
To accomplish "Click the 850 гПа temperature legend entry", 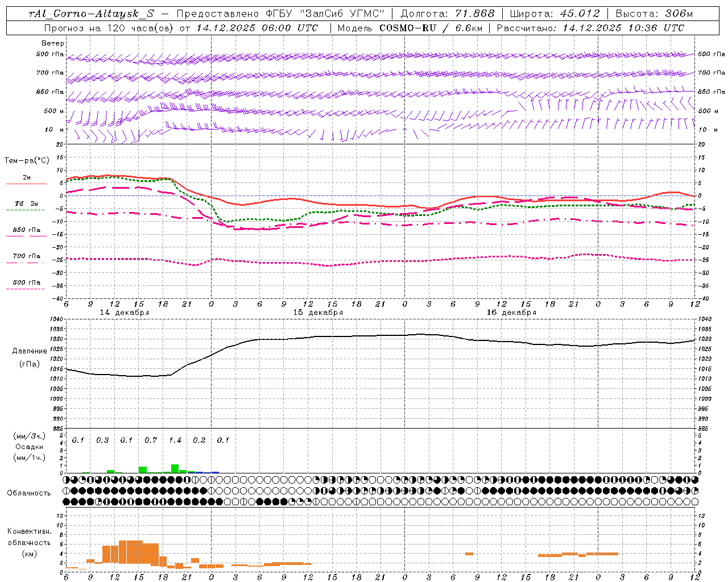I will (26, 230).
